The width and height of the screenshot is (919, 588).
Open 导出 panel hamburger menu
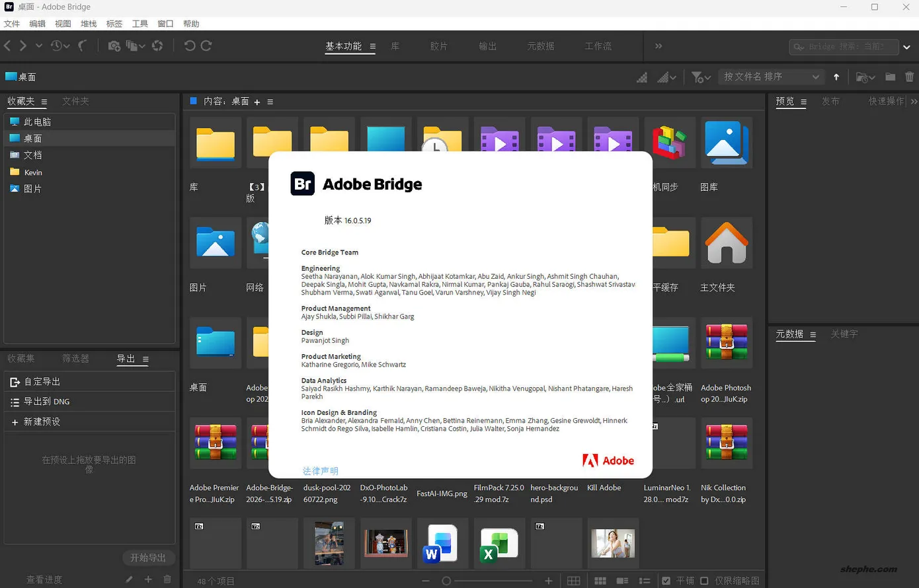pyautogui.click(x=145, y=359)
